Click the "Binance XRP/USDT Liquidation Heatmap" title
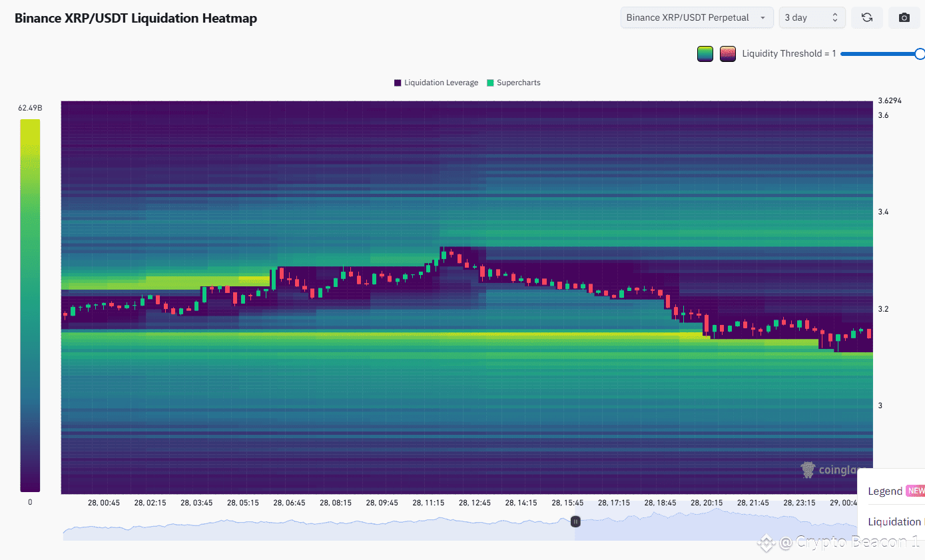 136,18
